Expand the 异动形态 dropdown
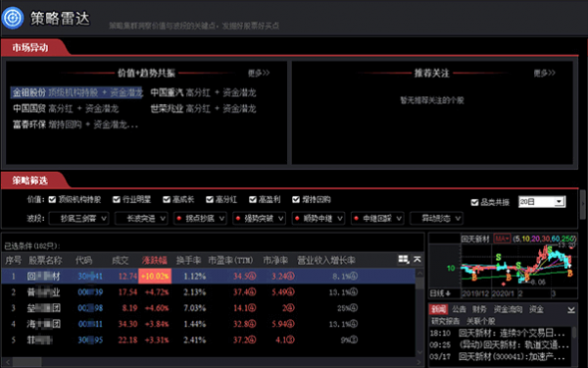The image size is (588, 368). (x=437, y=218)
